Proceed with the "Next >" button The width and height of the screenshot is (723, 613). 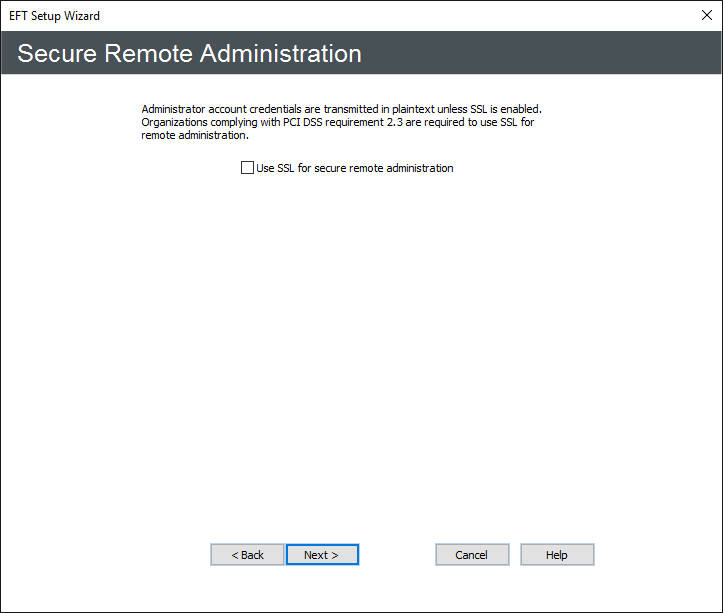[321, 555]
